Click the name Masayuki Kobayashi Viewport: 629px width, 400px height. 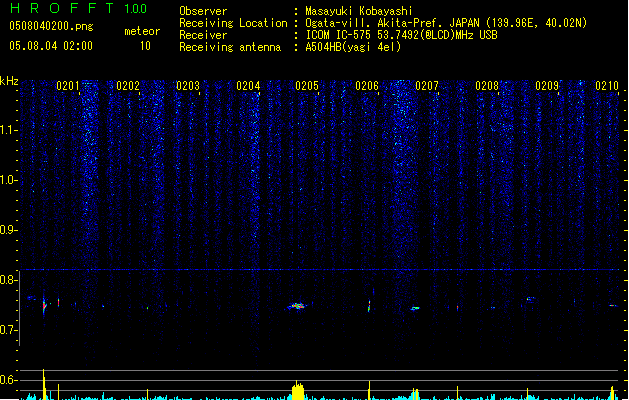359,11
